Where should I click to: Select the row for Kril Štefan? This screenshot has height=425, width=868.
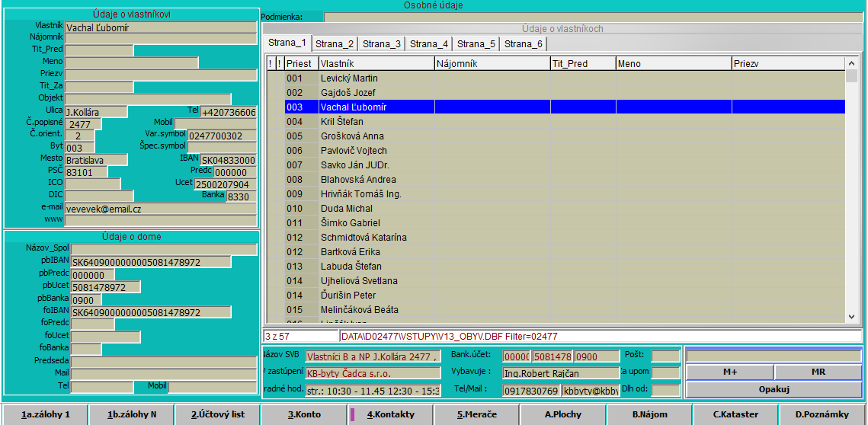pyautogui.click(x=556, y=121)
